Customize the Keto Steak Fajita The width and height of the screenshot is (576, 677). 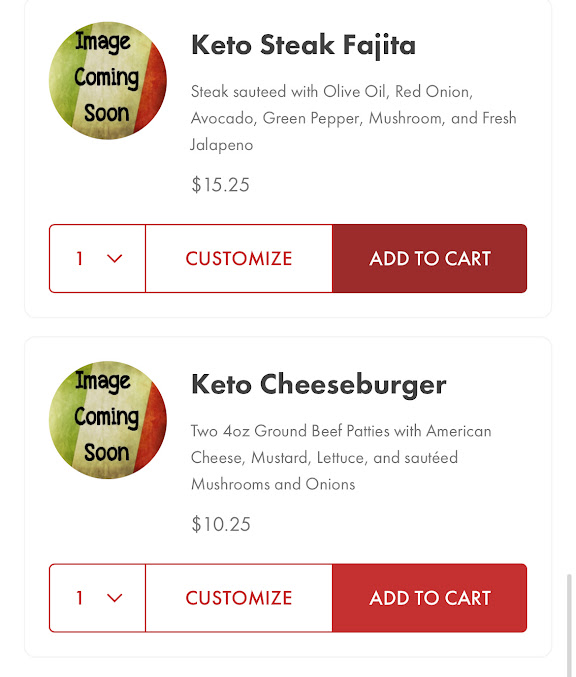(239, 259)
